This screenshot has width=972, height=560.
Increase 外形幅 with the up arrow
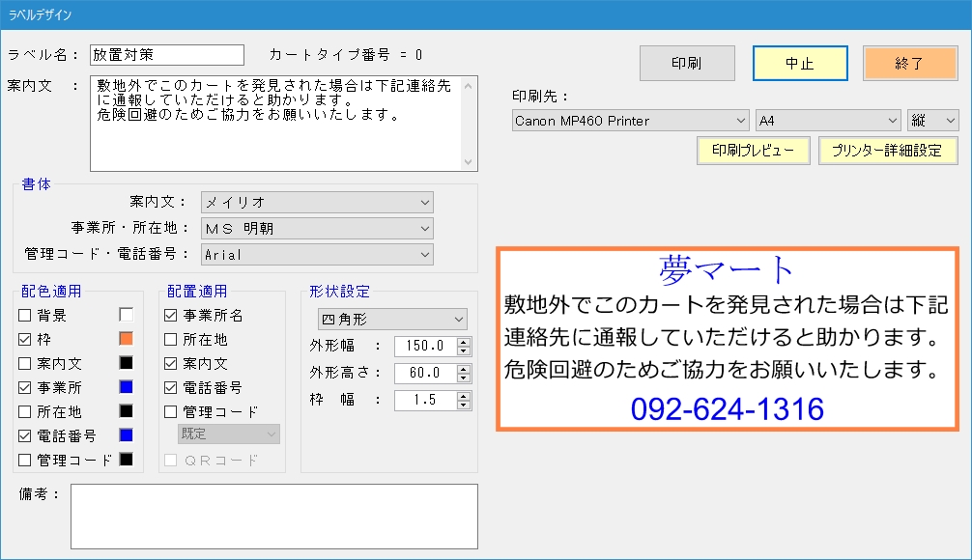click(x=464, y=342)
